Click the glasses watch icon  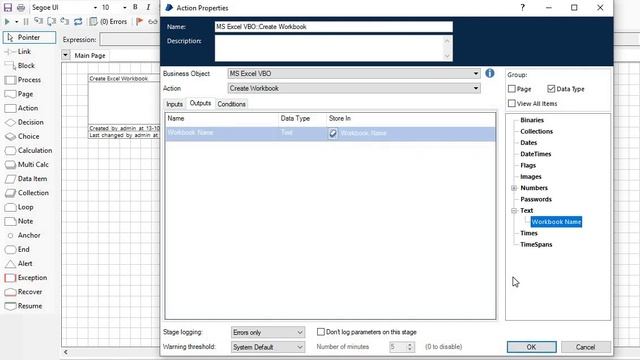(x=153, y=22)
